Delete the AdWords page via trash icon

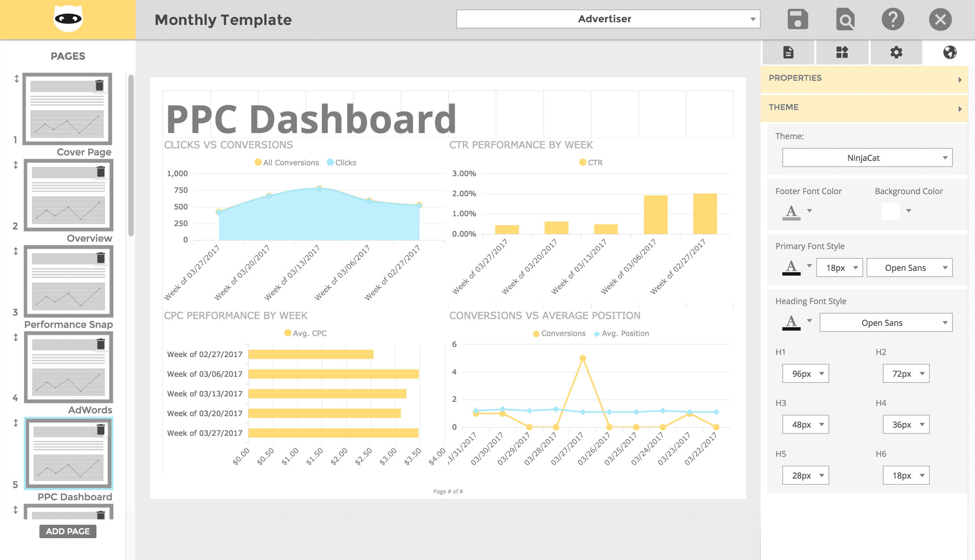click(101, 344)
